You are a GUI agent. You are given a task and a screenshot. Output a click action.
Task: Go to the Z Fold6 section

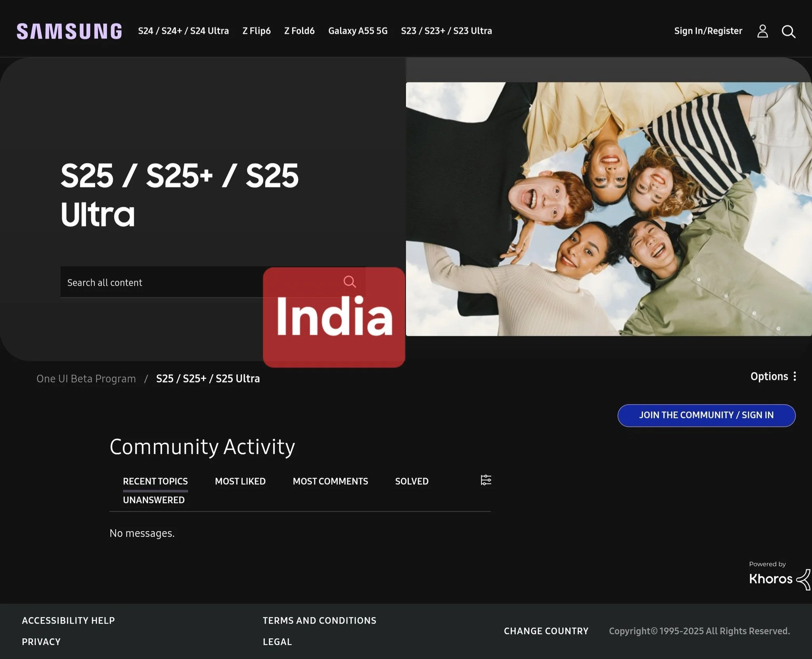pyautogui.click(x=299, y=31)
